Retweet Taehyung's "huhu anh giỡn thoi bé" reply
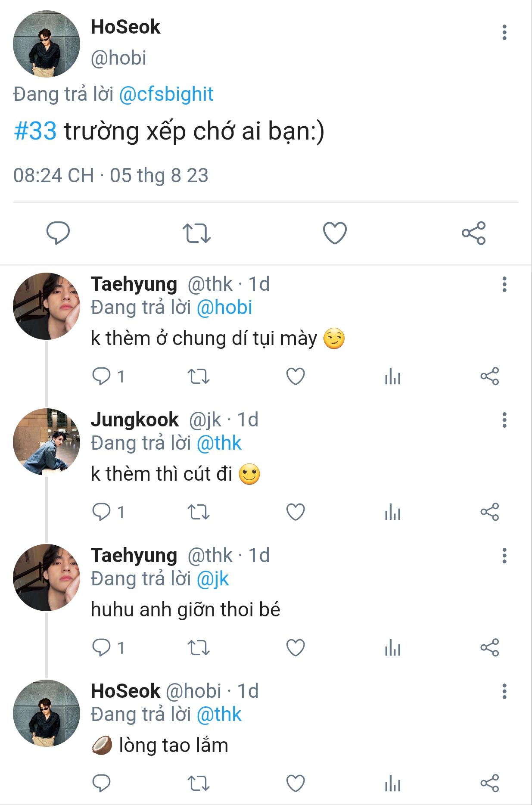Screen dimensions: 532x805 tap(199, 647)
